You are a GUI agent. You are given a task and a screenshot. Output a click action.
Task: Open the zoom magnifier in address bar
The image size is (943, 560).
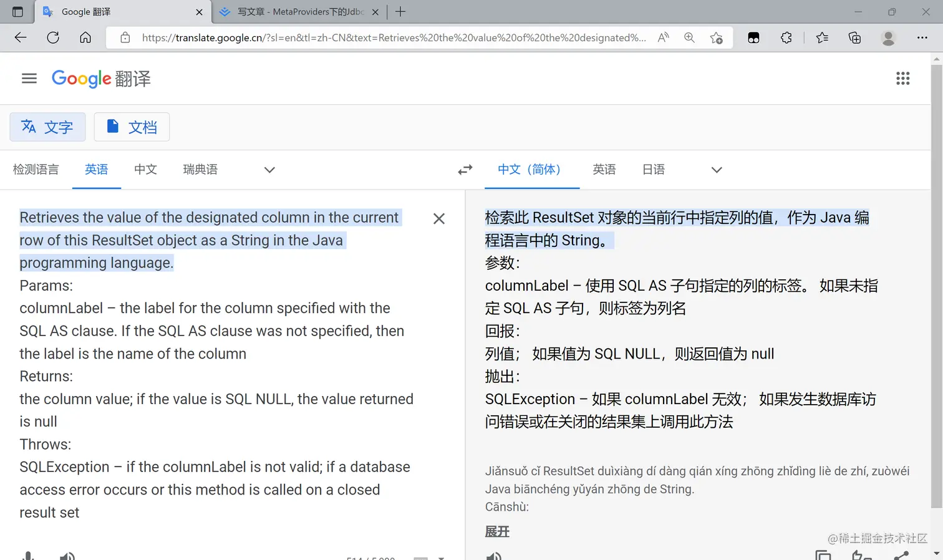pos(689,37)
